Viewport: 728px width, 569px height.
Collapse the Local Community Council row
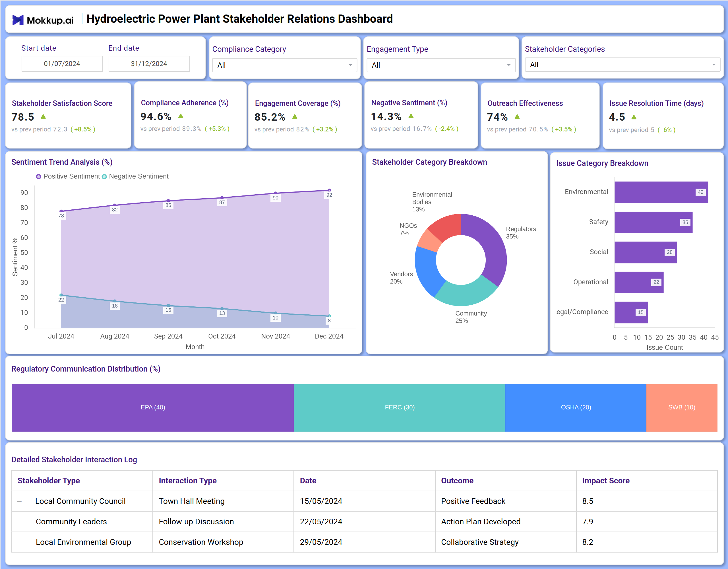coord(19,501)
